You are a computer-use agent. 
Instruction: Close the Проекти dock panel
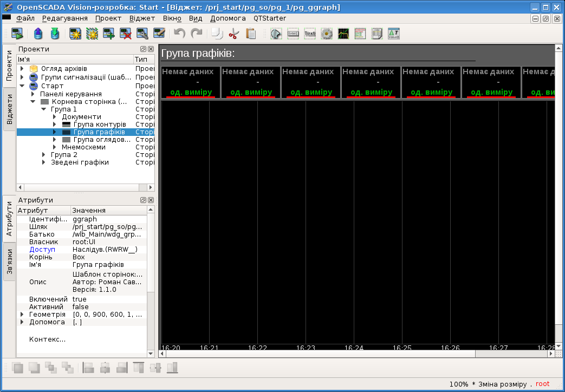(151, 49)
